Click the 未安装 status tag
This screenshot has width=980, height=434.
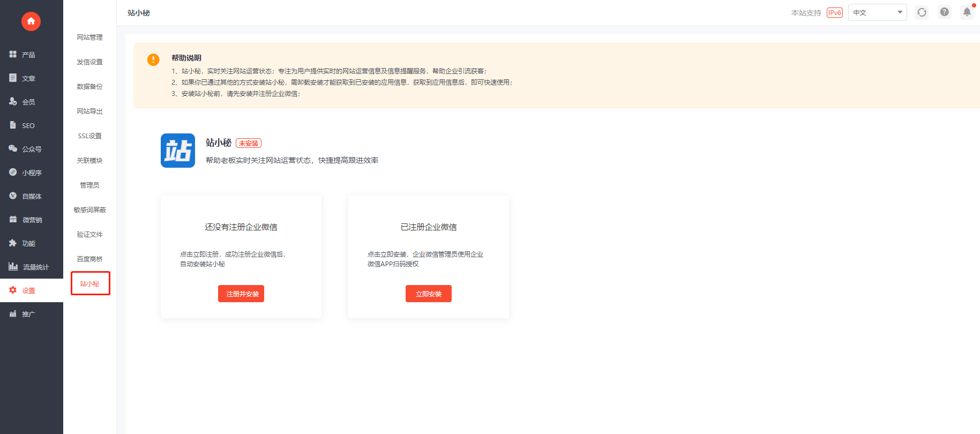tap(249, 144)
